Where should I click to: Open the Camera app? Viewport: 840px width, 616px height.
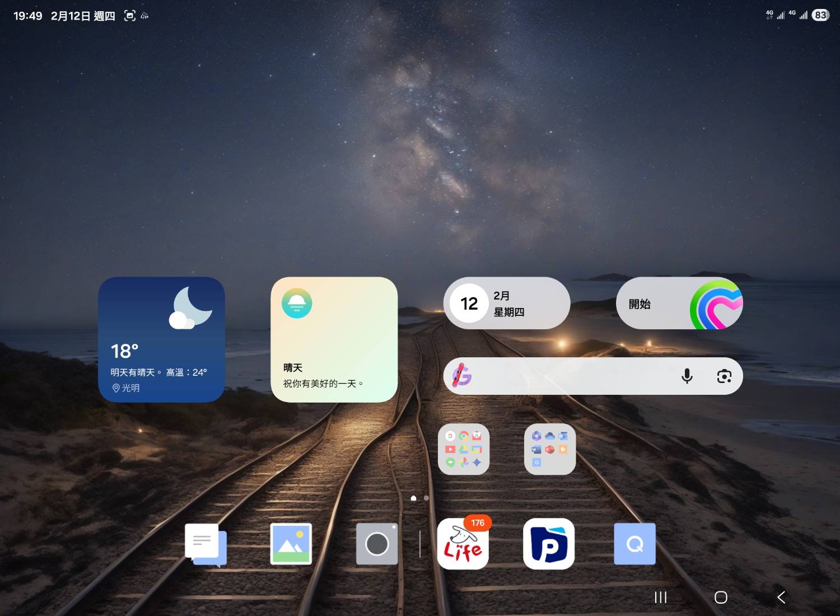(377, 544)
